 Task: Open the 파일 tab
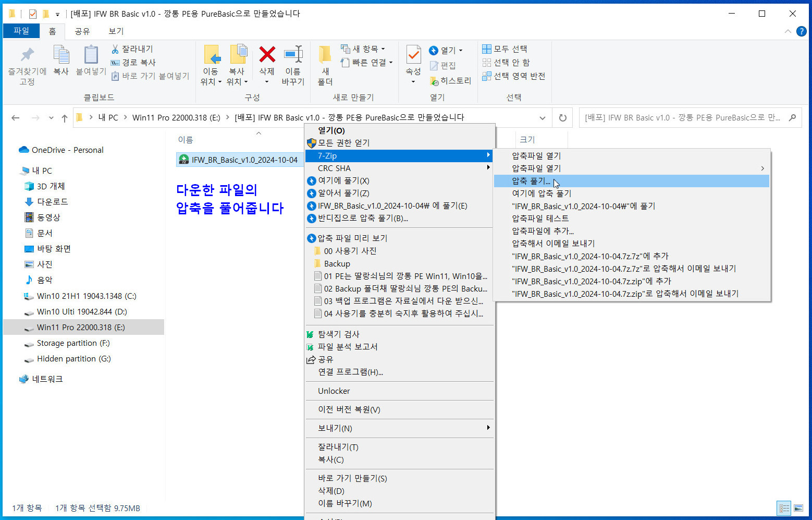(x=21, y=31)
